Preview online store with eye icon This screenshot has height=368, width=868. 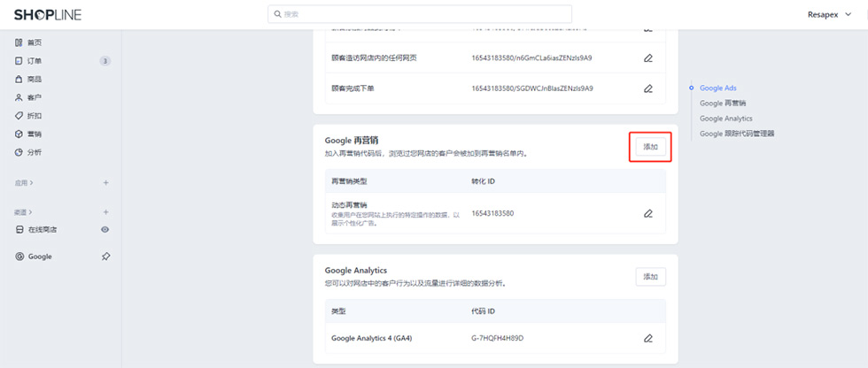click(x=105, y=230)
